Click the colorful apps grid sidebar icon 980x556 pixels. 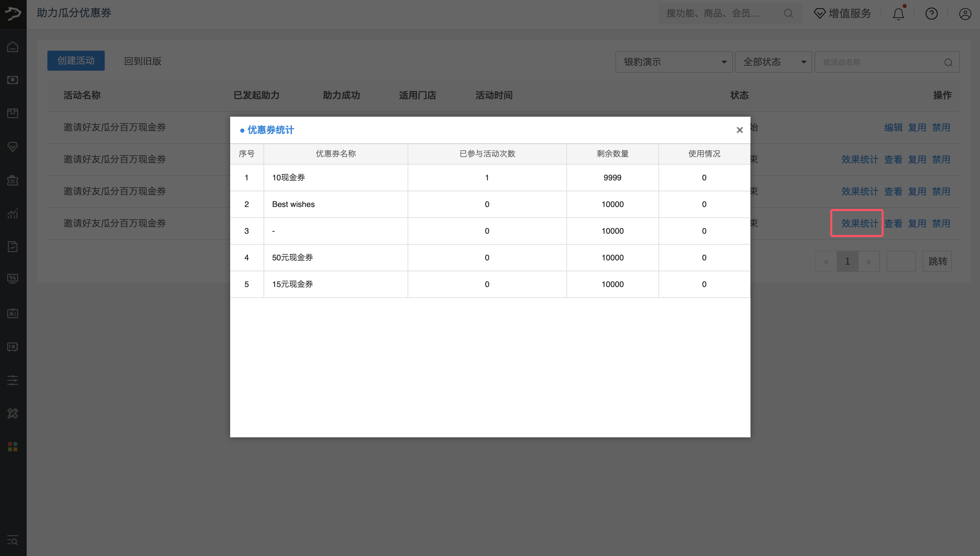pos(13,446)
